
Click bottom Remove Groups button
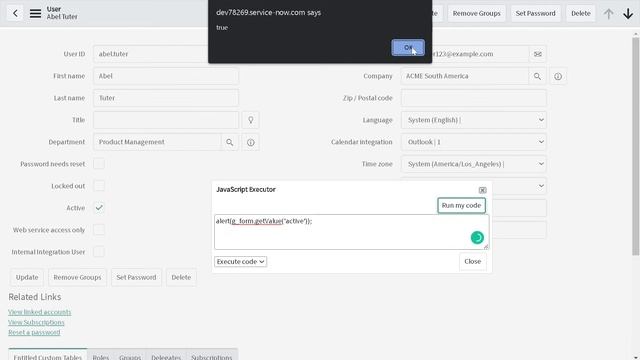tap(77, 277)
